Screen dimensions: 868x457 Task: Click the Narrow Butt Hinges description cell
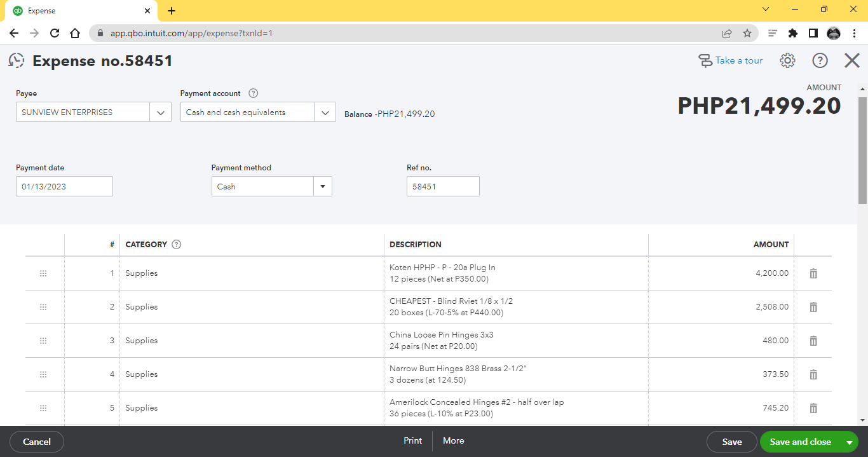(516, 374)
